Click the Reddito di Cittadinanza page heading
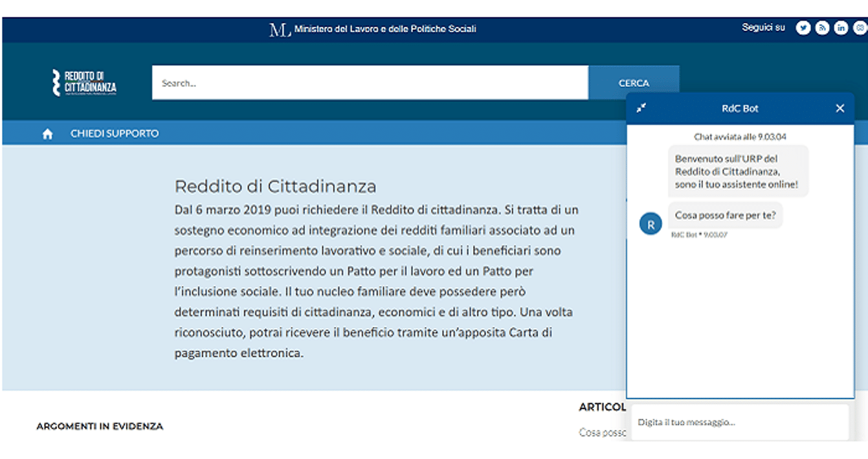This screenshot has height=459, width=868. pyautogui.click(x=275, y=186)
